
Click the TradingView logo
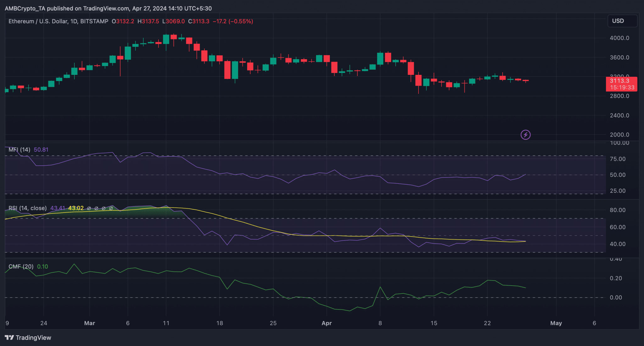28,338
